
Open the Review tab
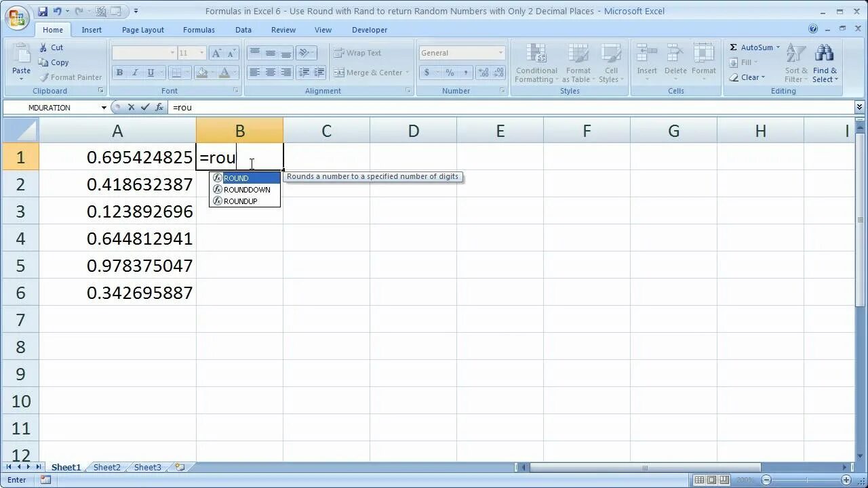pyautogui.click(x=283, y=30)
